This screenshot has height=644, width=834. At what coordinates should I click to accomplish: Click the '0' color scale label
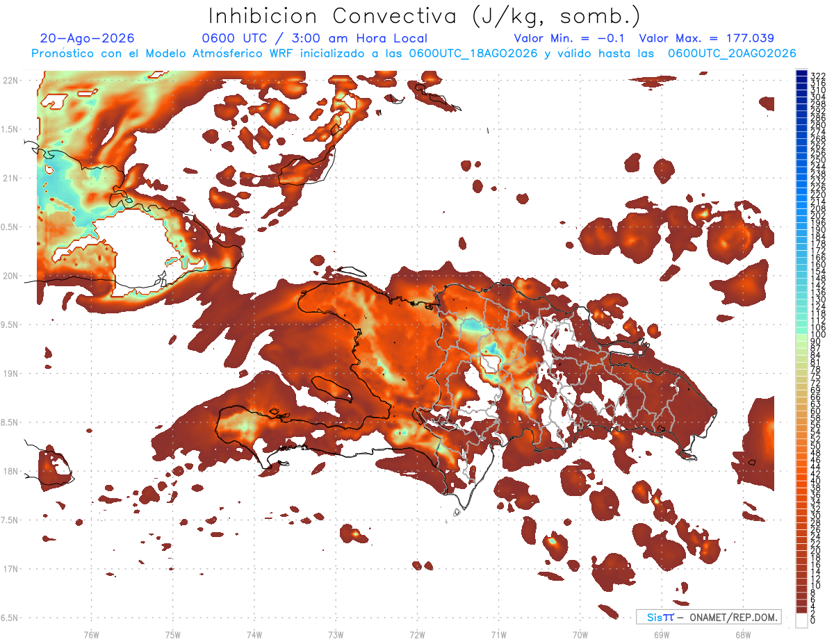pyautogui.click(x=812, y=620)
